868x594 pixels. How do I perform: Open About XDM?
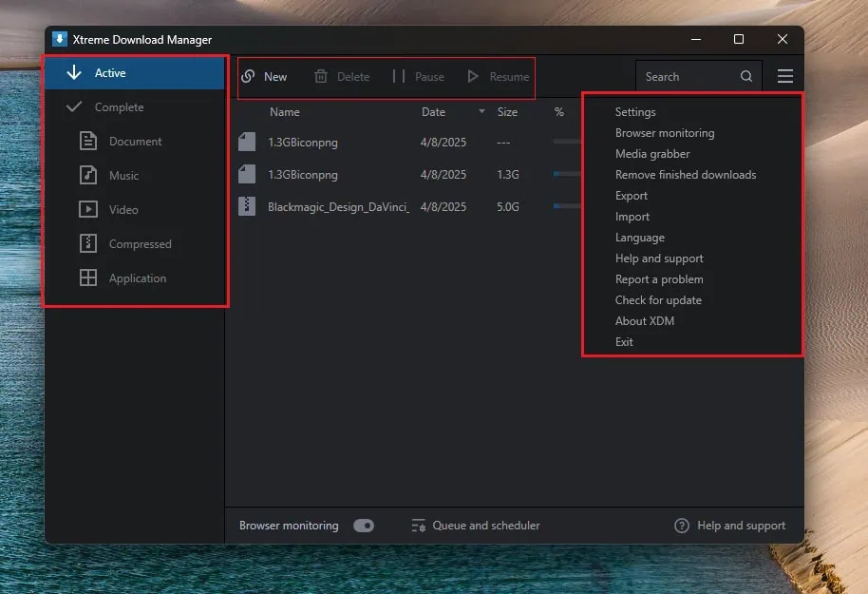tap(645, 321)
